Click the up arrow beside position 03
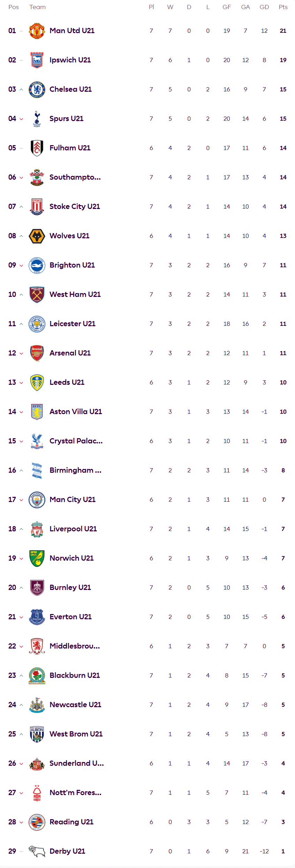The image size is (295, 868). 21,90
